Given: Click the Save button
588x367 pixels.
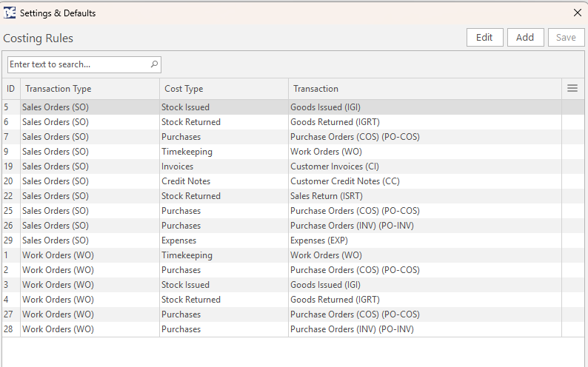Looking at the screenshot, I should tap(566, 38).
